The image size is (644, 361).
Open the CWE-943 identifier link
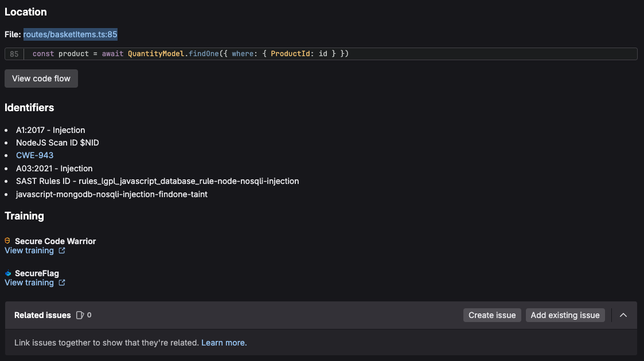coord(34,155)
